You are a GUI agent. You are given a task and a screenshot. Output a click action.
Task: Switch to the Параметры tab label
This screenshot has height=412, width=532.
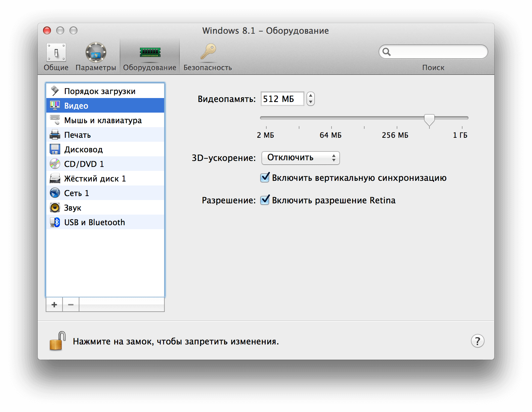[96, 68]
